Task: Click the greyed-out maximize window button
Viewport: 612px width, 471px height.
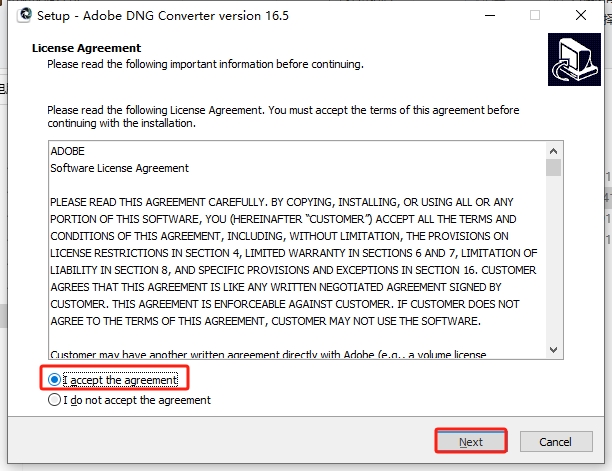Action: 535,15
